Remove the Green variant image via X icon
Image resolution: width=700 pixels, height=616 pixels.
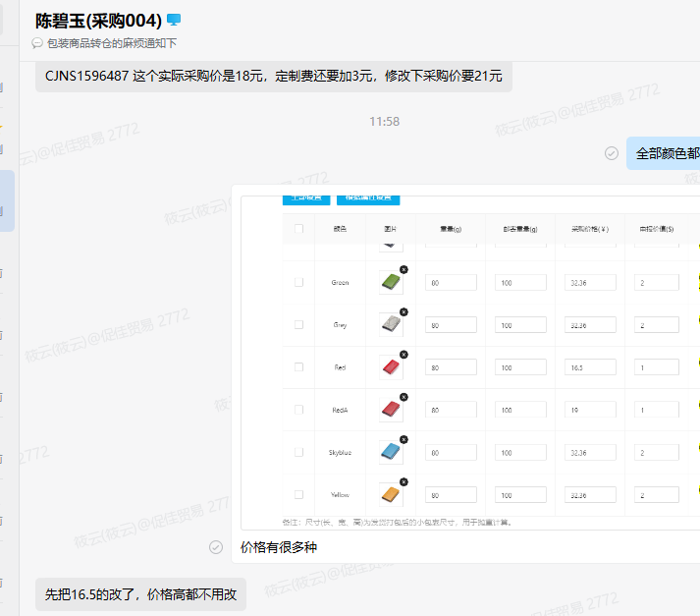point(404,269)
